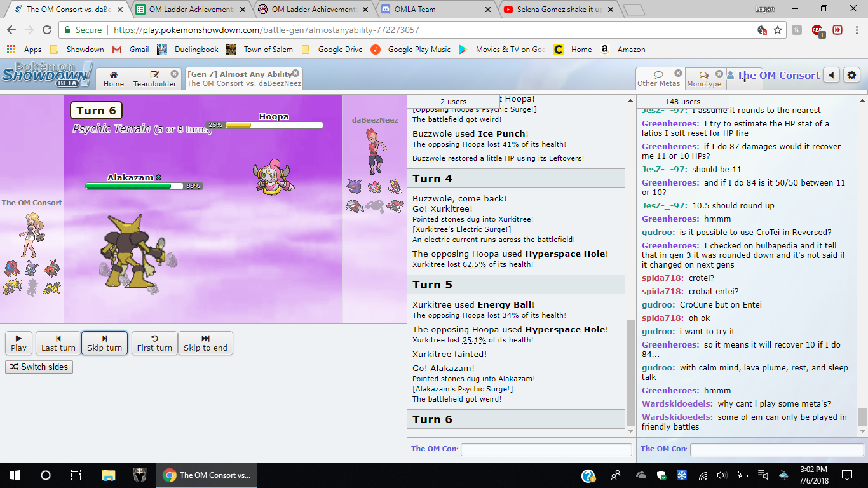The image size is (868, 488).
Task: Open the Chrome three-dot menu
Action: [x=856, y=30]
